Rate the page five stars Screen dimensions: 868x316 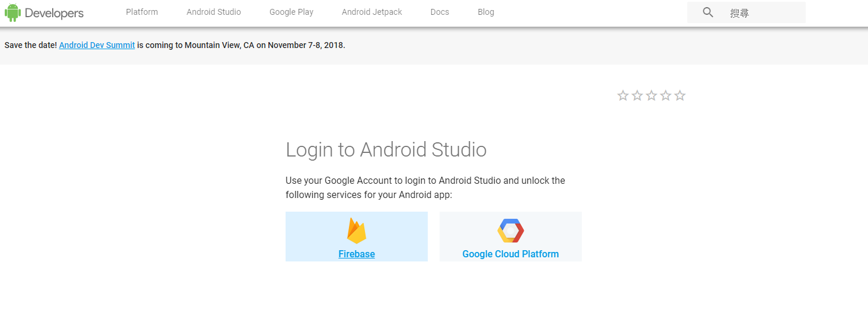680,95
